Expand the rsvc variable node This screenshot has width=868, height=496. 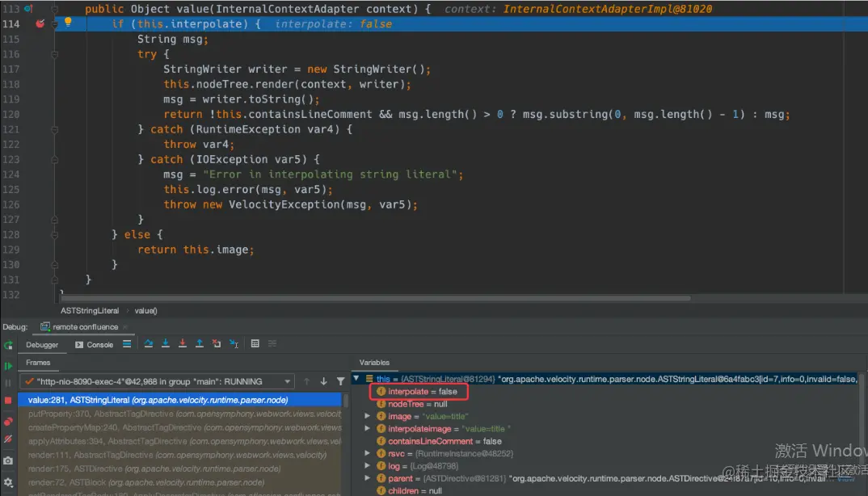[x=367, y=453]
